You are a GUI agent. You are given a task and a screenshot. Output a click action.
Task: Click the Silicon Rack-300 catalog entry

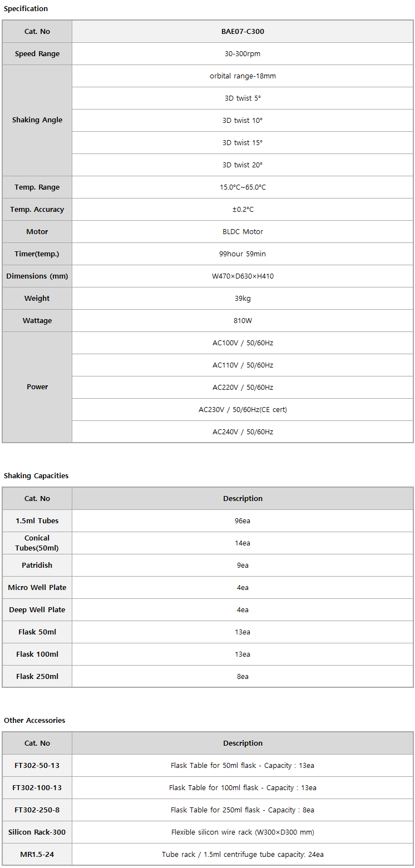(x=37, y=832)
